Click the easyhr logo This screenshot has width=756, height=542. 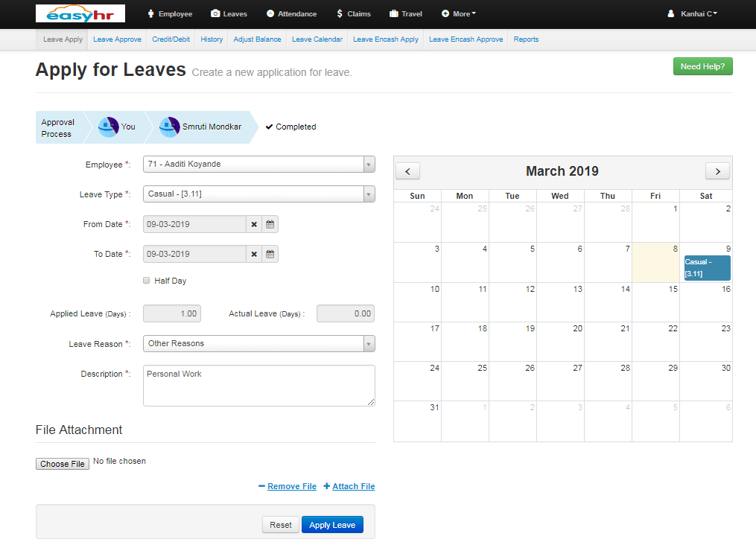[x=80, y=13]
